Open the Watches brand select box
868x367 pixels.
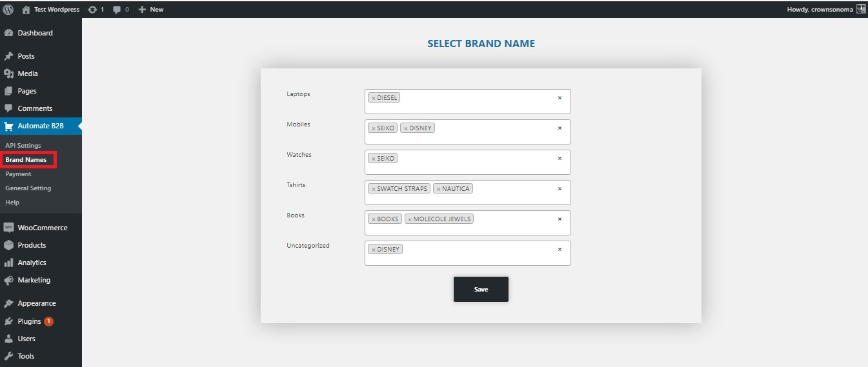pyautogui.click(x=467, y=162)
